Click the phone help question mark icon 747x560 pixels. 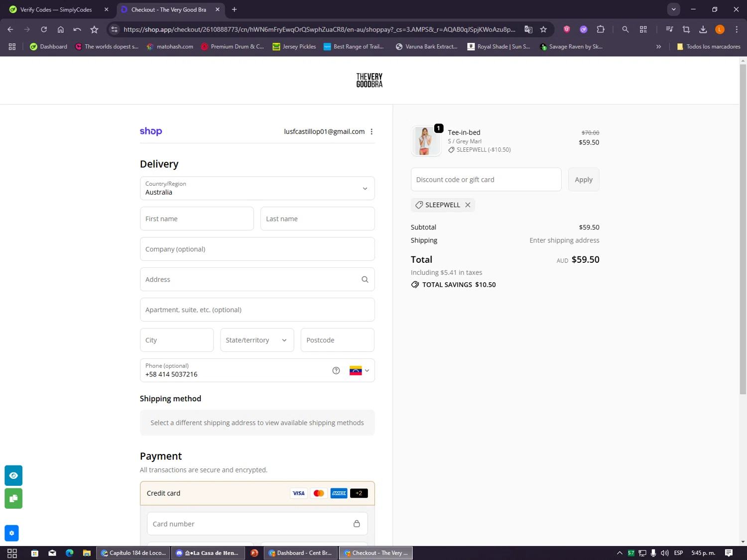[x=336, y=370]
